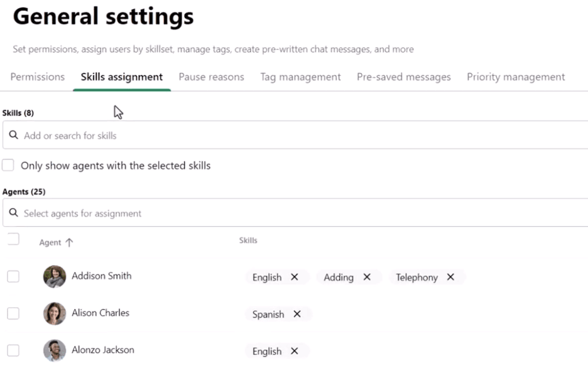The image size is (588, 368).
Task: Remove Spanish skill from Alison Charles
Action: [297, 314]
